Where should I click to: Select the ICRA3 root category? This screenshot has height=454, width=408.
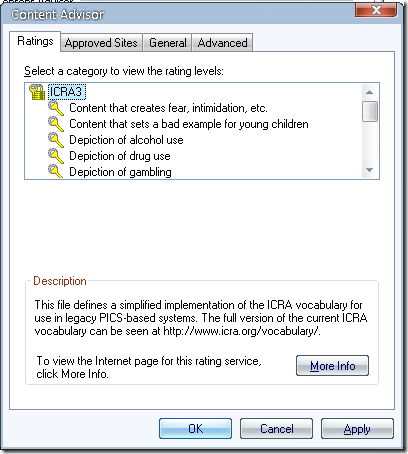[67, 92]
